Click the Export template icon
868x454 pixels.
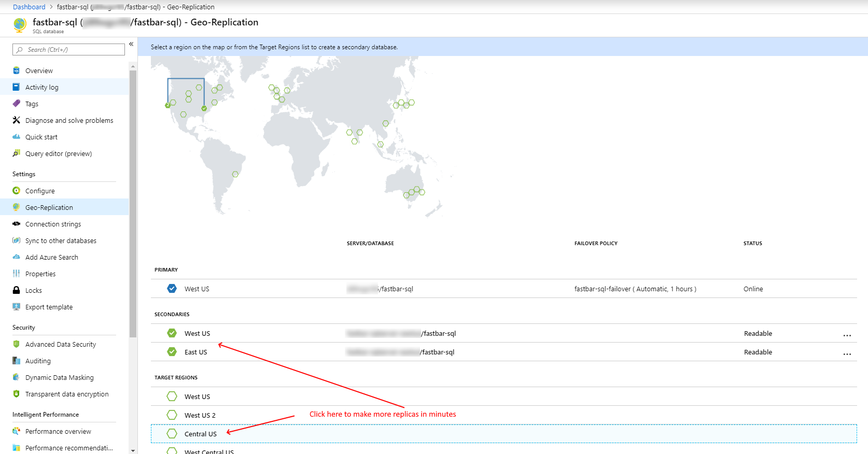tap(17, 307)
